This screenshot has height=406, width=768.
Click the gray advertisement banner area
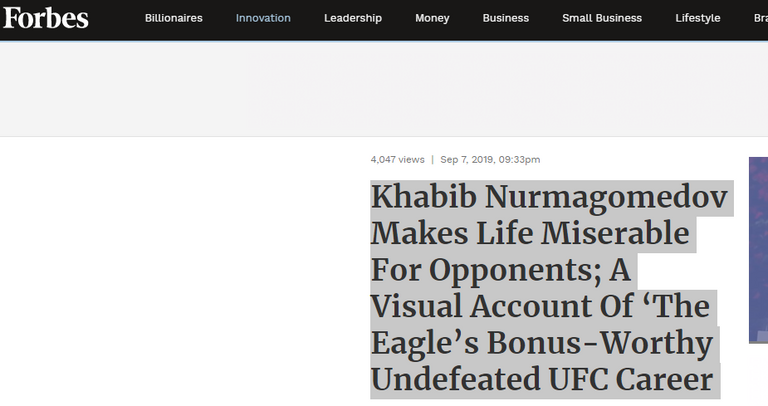pyautogui.click(x=384, y=89)
